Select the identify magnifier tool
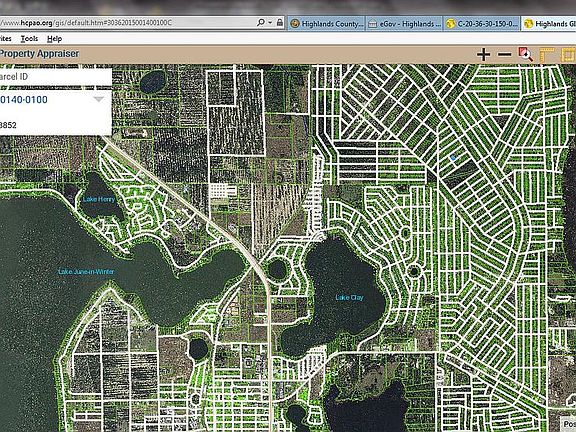 [x=526, y=54]
